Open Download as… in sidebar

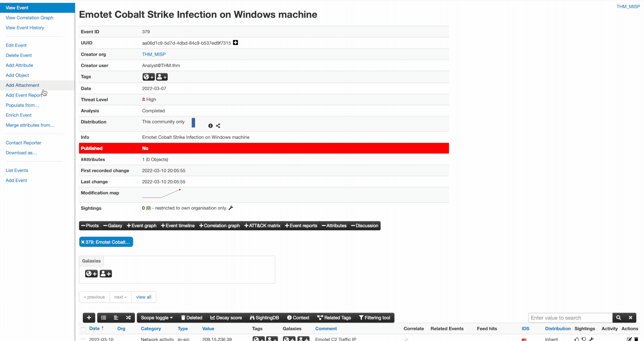(21, 153)
